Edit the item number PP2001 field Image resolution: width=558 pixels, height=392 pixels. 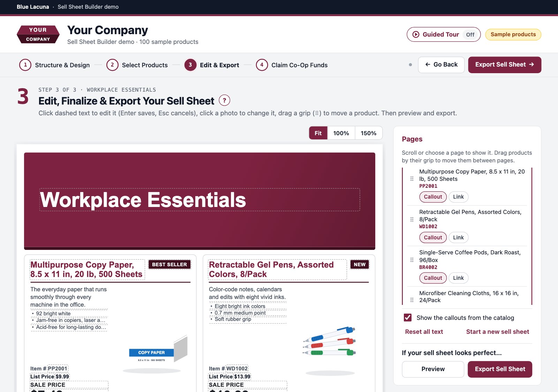(58, 369)
